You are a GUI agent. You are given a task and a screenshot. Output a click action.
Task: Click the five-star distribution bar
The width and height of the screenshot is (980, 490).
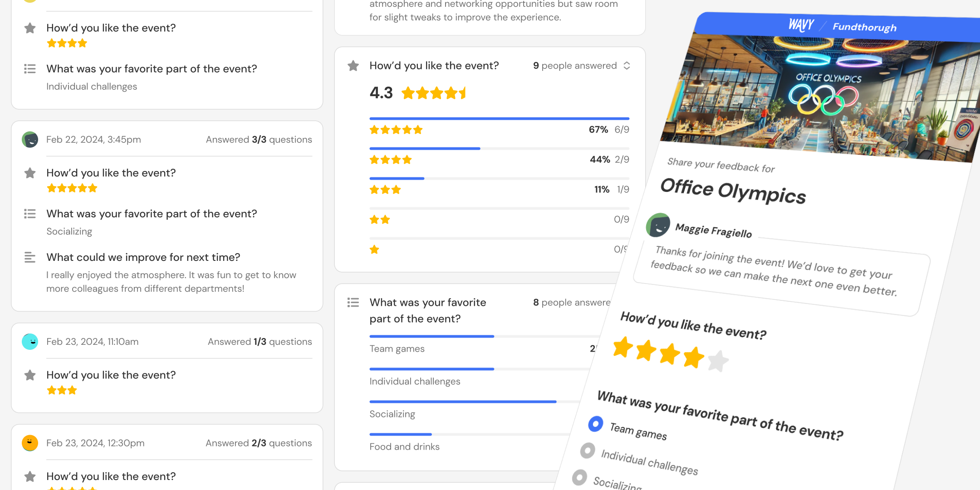click(499, 118)
